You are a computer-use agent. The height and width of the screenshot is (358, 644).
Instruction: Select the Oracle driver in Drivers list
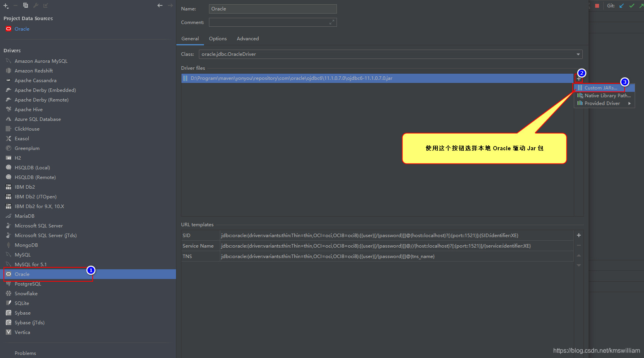coord(88,274)
